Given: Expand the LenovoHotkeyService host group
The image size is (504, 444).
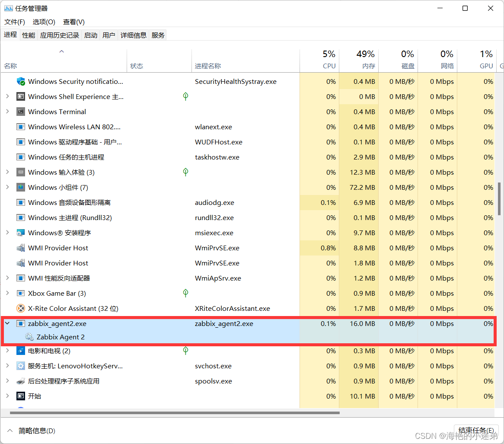Looking at the screenshot, I should [x=7, y=365].
